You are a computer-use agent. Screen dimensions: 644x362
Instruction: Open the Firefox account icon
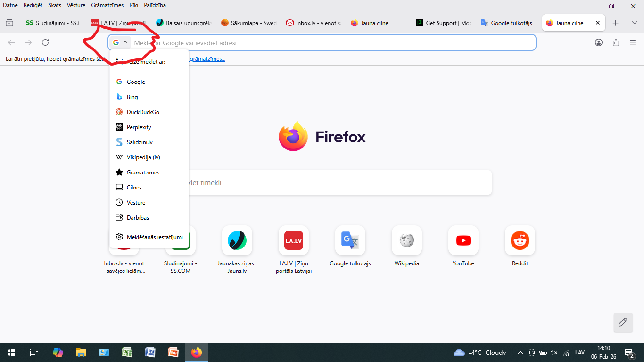click(599, 42)
